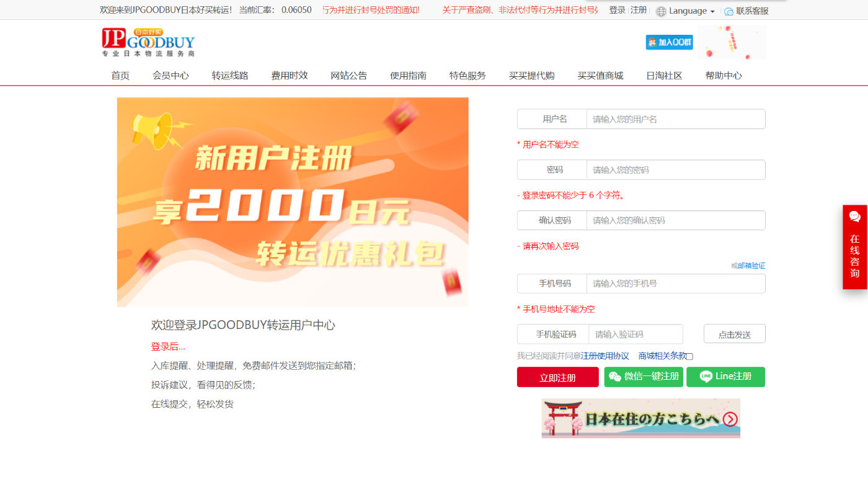Image resolution: width=868 pixels, height=494 pixels.
Task: Click the green Line注册 button
Action: click(x=725, y=377)
